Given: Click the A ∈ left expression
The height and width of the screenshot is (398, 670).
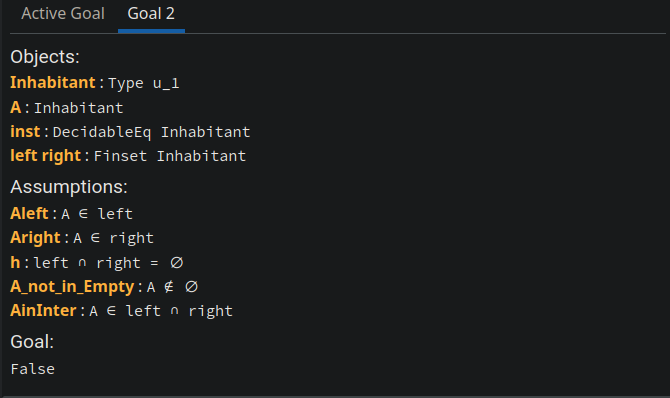Looking at the screenshot, I should [x=97, y=214].
